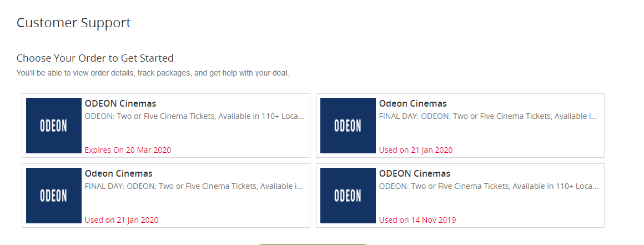Click the "You'll be able to view order details" text
Viewport: 644px width, 245px height.
click(x=153, y=73)
